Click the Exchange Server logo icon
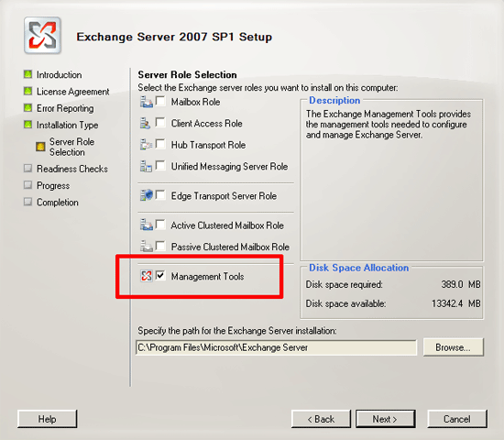This screenshot has width=504, height=440. pos(42,36)
